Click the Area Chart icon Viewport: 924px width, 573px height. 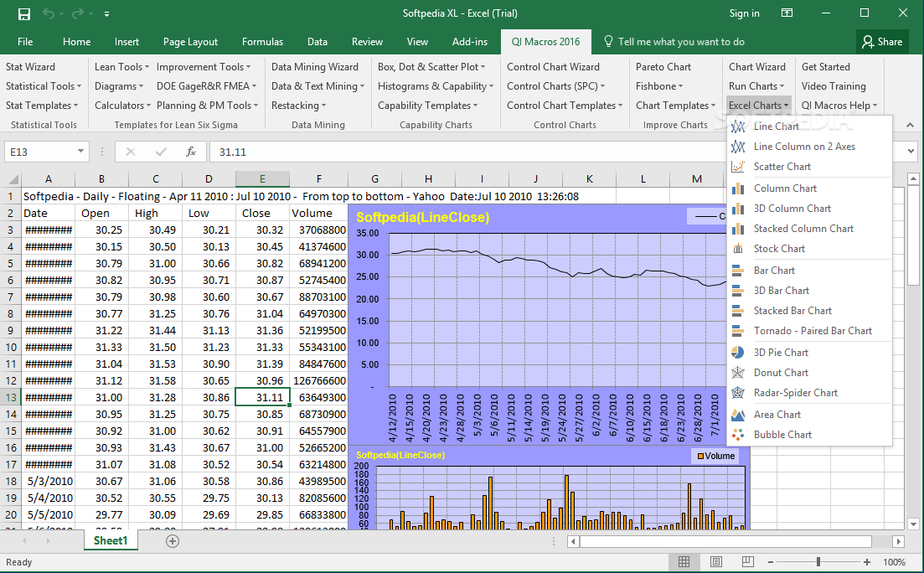click(x=738, y=415)
